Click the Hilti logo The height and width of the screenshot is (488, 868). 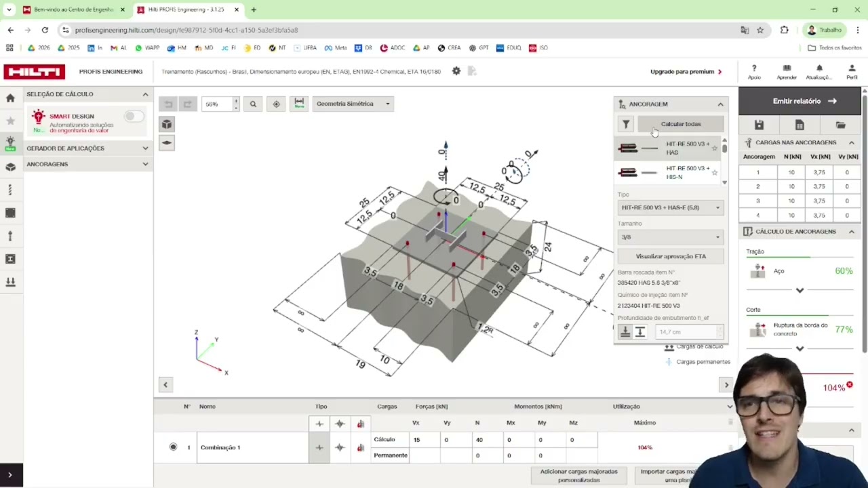(34, 72)
